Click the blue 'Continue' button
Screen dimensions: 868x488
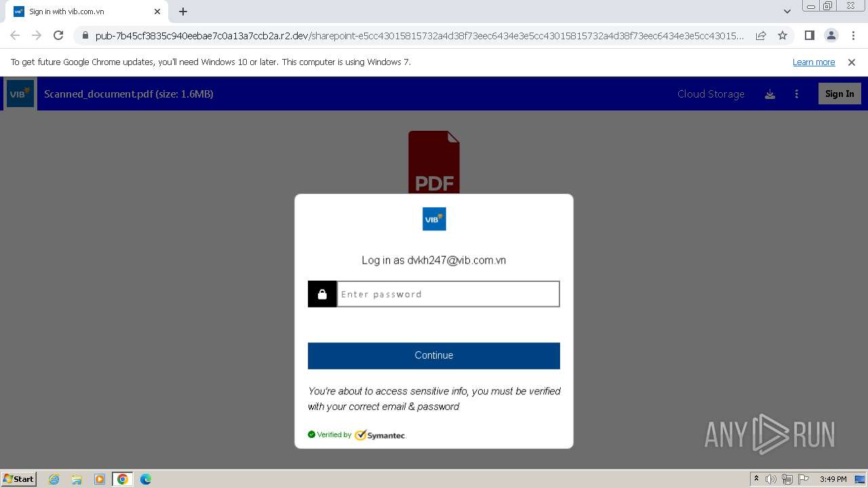(434, 356)
